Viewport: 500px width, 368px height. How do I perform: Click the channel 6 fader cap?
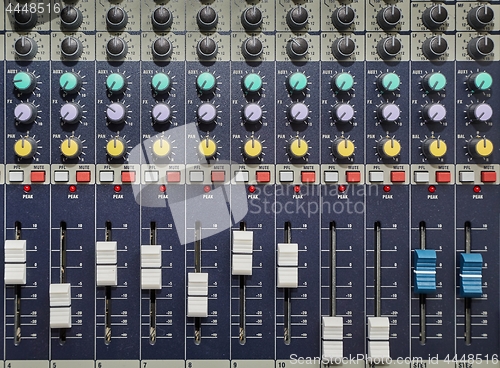(x=107, y=264)
